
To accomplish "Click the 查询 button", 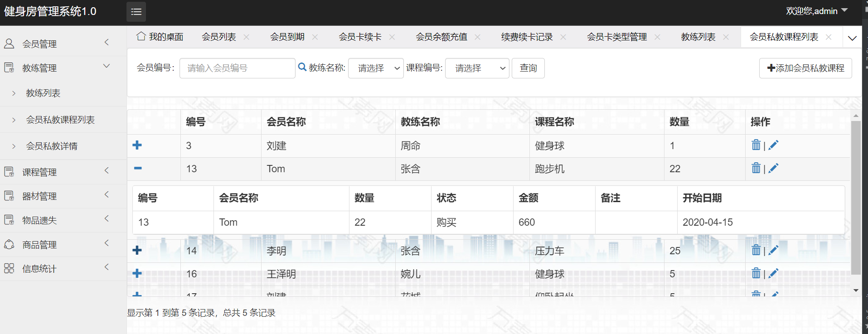I will pos(528,68).
